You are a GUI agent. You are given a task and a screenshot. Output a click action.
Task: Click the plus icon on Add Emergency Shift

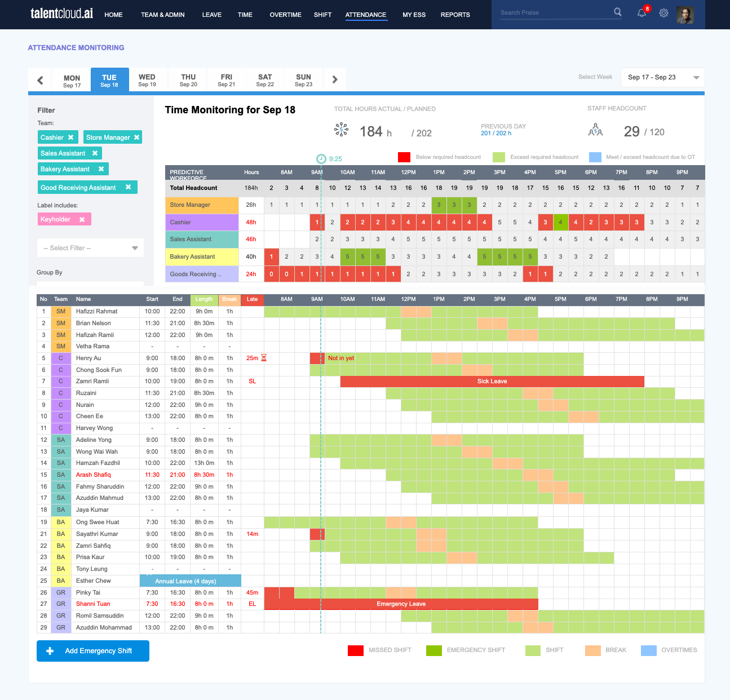50,651
